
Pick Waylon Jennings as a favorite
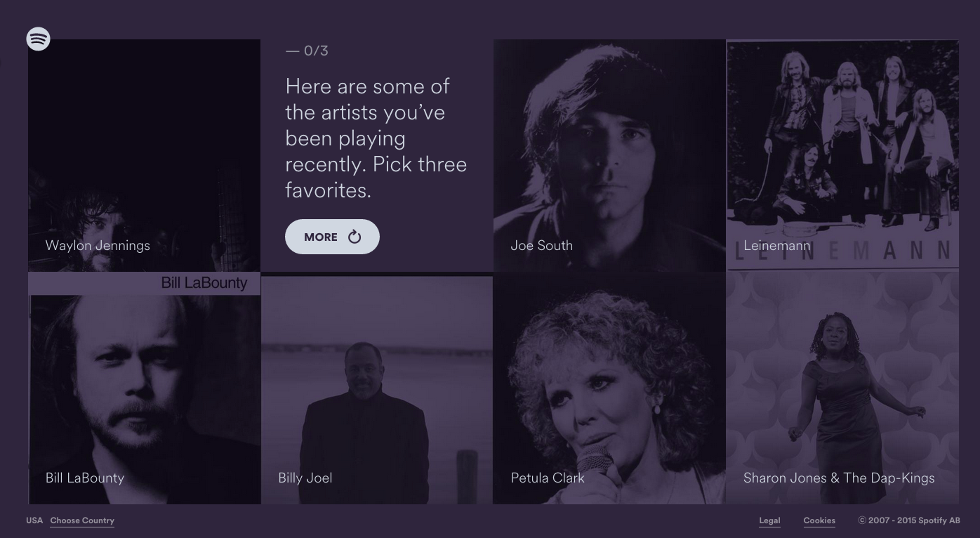pyautogui.click(x=144, y=156)
